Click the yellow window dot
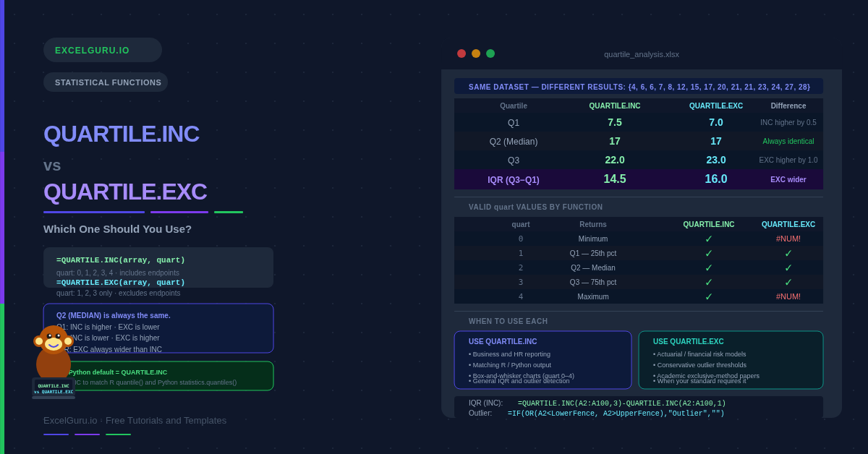The width and height of the screenshot is (868, 454). tap(476, 53)
